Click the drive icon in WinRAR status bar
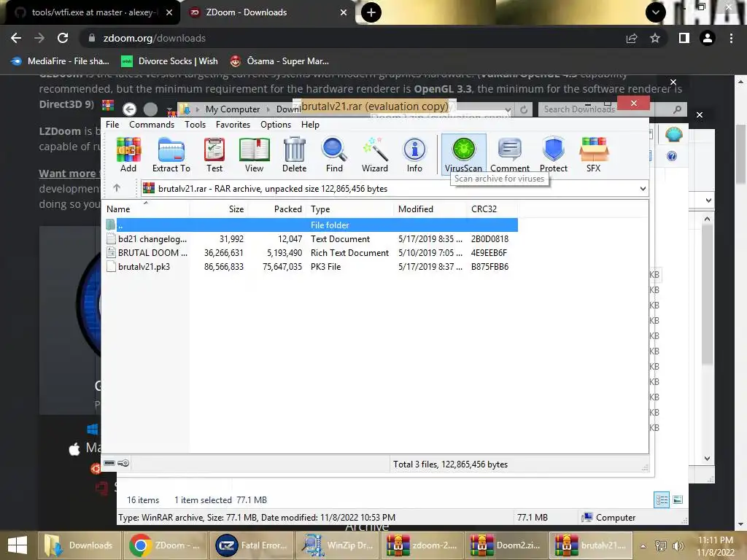The width and height of the screenshot is (747, 560). (109, 463)
